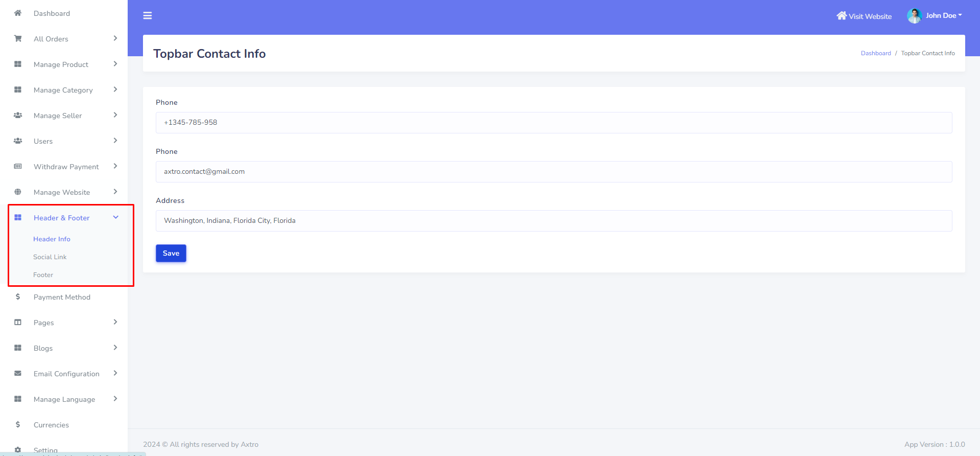Collapse the Header & Footer submenu chevron
Viewport: 980px width, 456px height.
pos(116,218)
